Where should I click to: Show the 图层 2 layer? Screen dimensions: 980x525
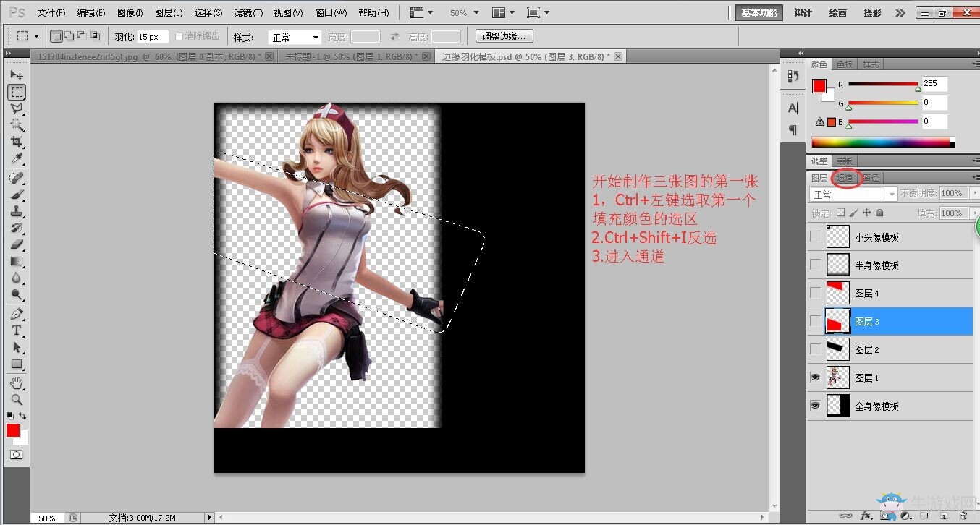(816, 349)
